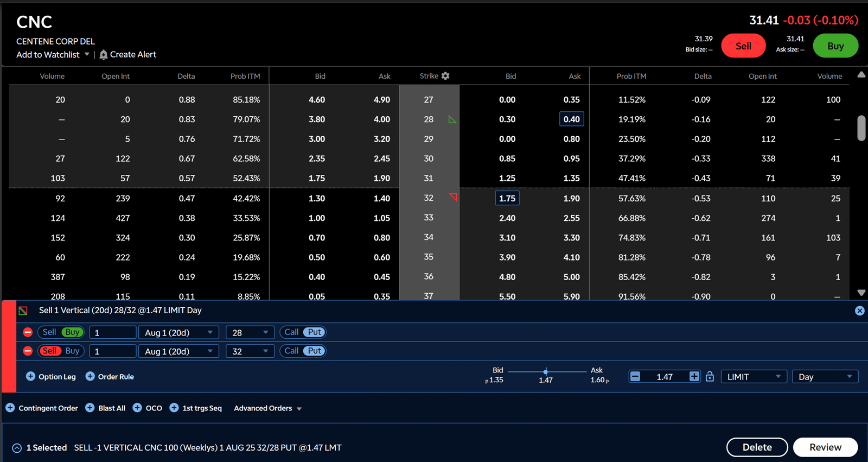Click call bid 4.60 at strike 27
The image size is (868, 462).
317,100
